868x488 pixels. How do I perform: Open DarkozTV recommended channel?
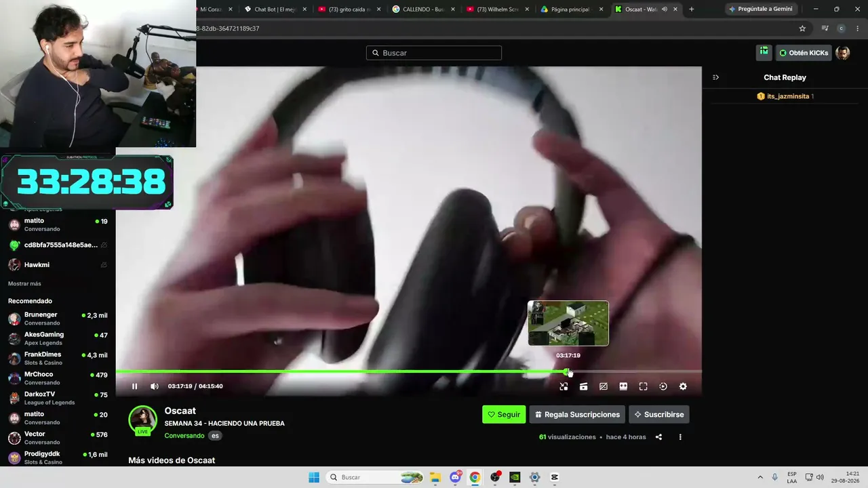pos(58,398)
